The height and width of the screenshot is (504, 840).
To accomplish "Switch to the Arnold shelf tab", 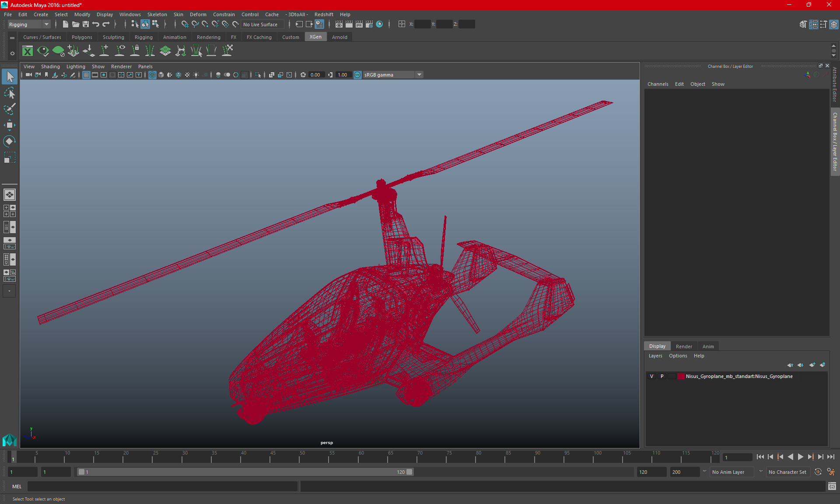I will (339, 37).
